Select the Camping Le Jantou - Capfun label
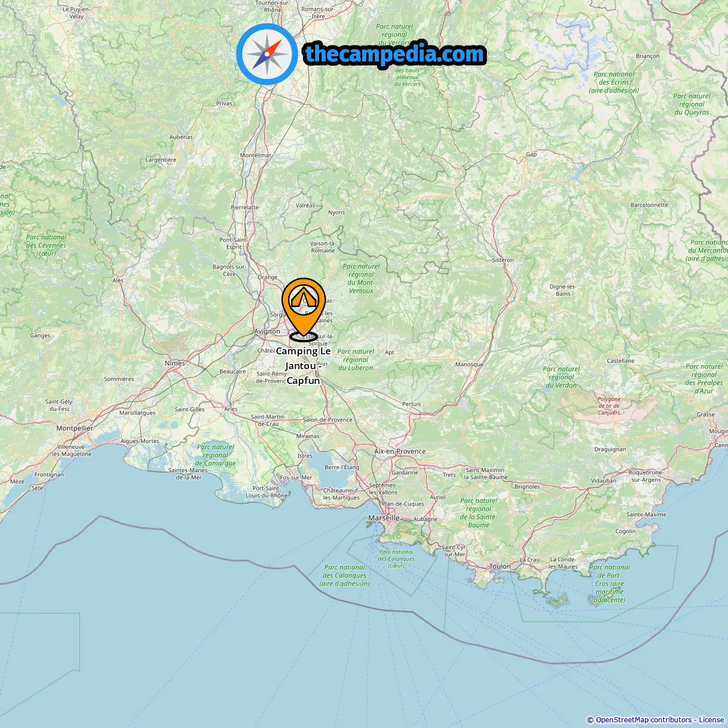 click(x=303, y=366)
